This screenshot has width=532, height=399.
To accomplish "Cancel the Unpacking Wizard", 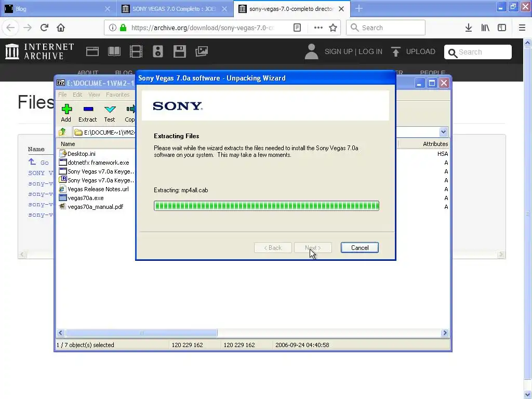I will click(x=360, y=248).
